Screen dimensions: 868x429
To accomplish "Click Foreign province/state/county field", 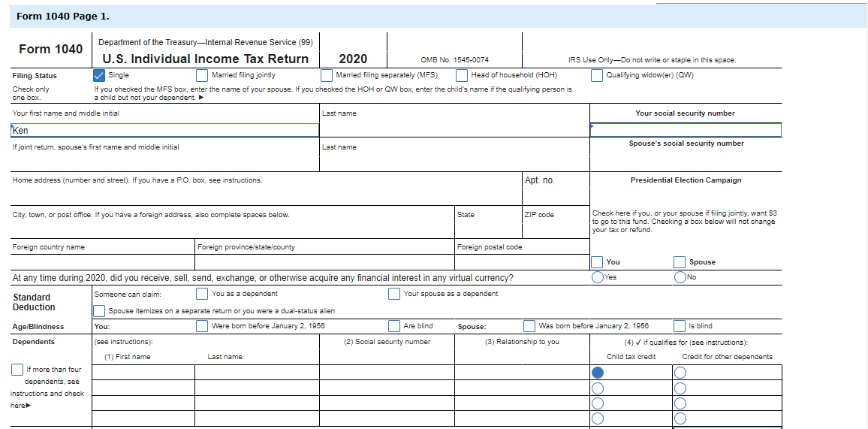I will click(x=325, y=262).
